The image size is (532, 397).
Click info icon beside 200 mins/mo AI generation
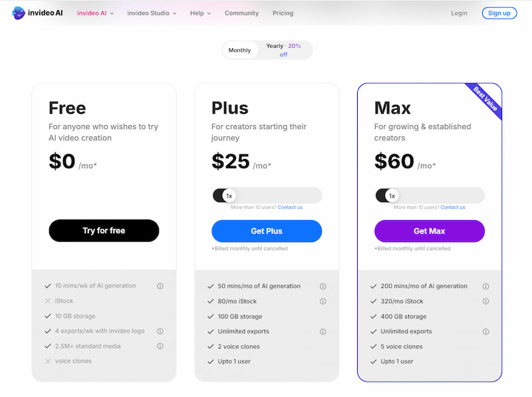point(485,287)
